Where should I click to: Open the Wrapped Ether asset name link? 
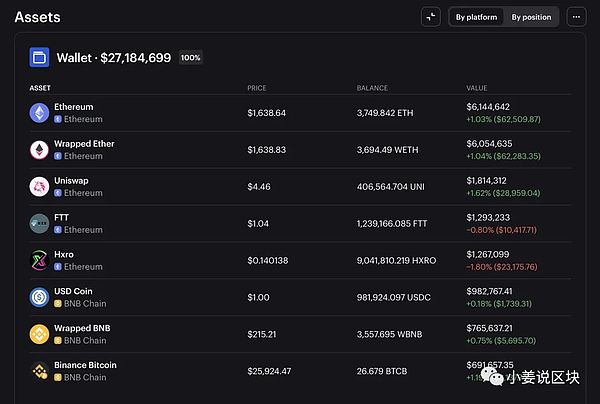(84, 144)
